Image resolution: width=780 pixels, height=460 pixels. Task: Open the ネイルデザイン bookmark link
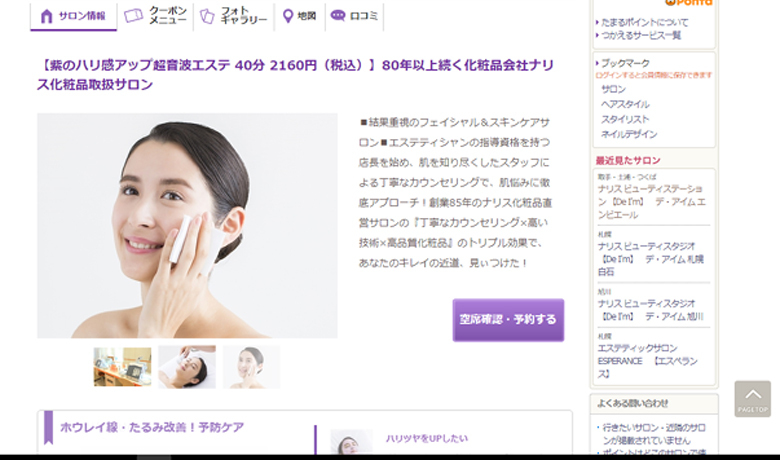point(629,134)
